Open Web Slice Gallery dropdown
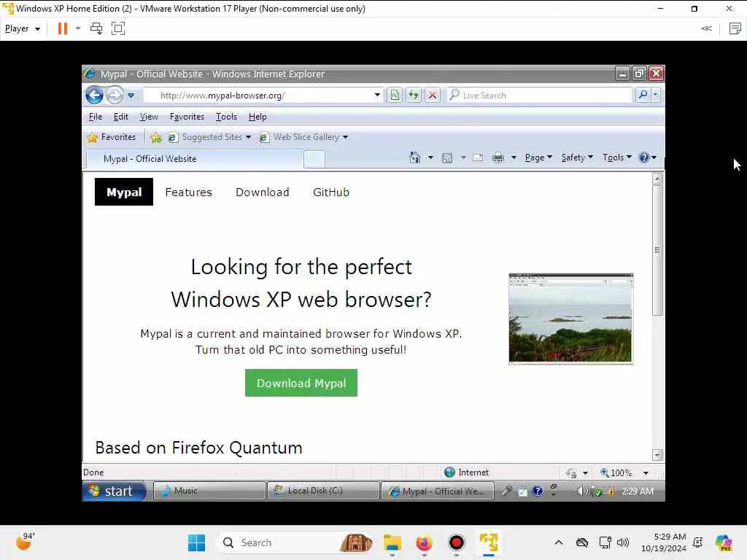 pyautogui.click(x=303, y=137)
